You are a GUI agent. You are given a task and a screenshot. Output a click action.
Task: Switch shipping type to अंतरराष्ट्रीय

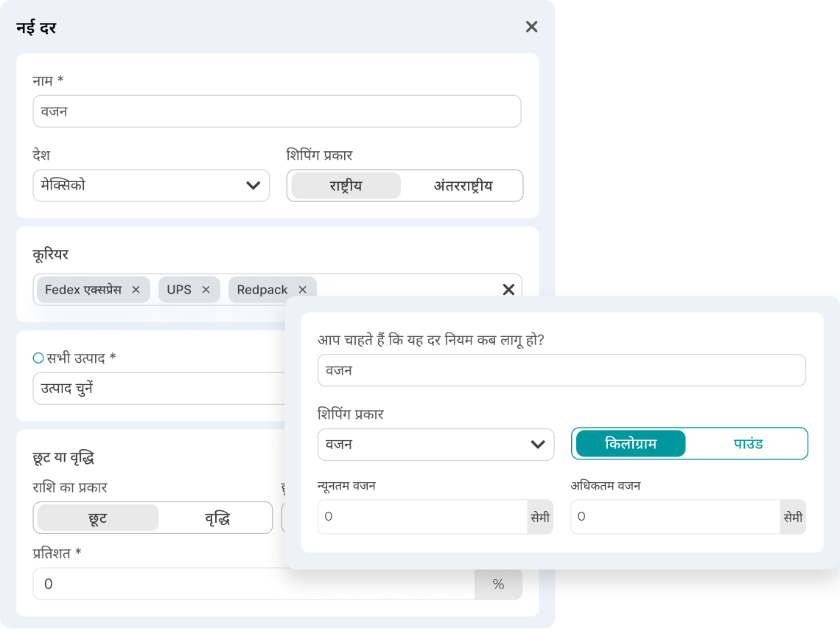coord(463,185)
